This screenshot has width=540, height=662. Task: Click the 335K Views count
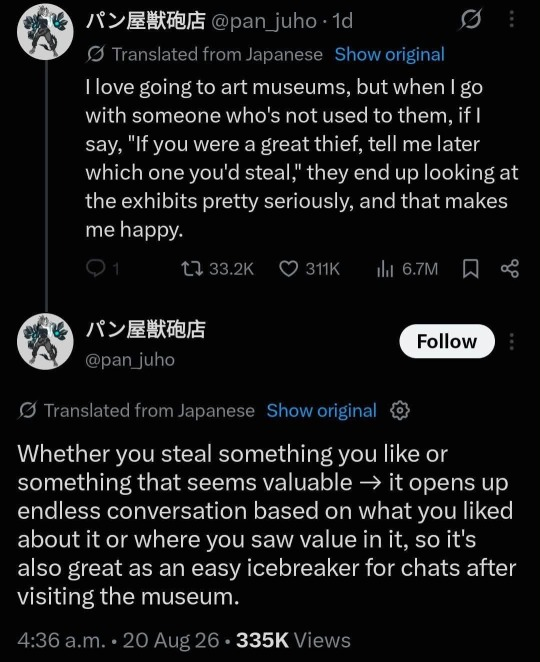pos(293,640)
